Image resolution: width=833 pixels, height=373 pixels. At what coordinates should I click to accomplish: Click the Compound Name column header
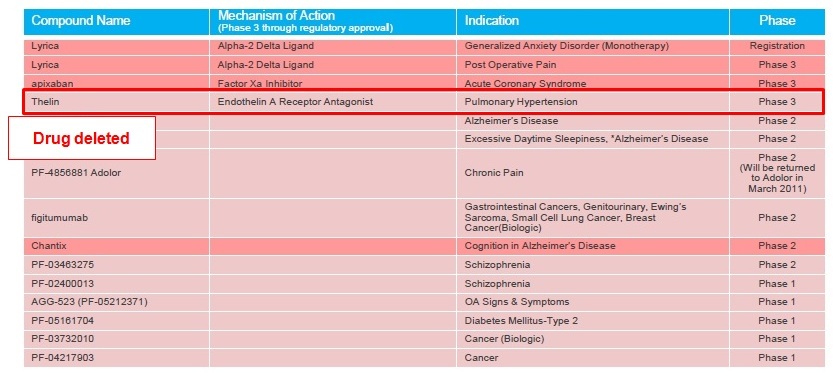pos(116,22)
